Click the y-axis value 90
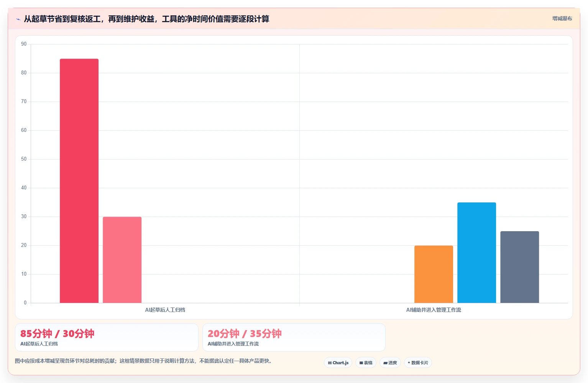The image size is (588, 383). click(x=24, y=44)
